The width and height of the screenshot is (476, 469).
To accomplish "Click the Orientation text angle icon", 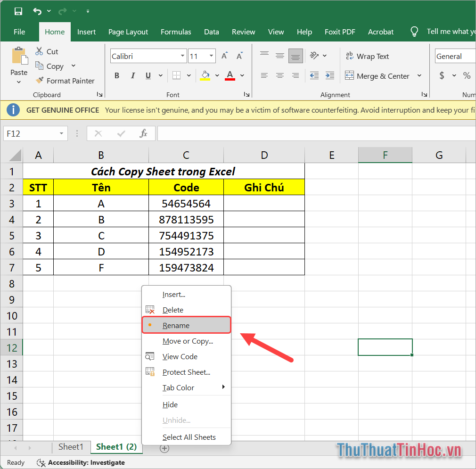I will coord(314,56).
